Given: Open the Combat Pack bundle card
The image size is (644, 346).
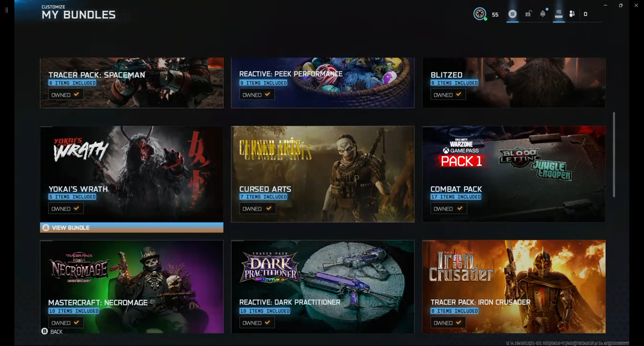Looking at the screenshot, I should point(514,174).
